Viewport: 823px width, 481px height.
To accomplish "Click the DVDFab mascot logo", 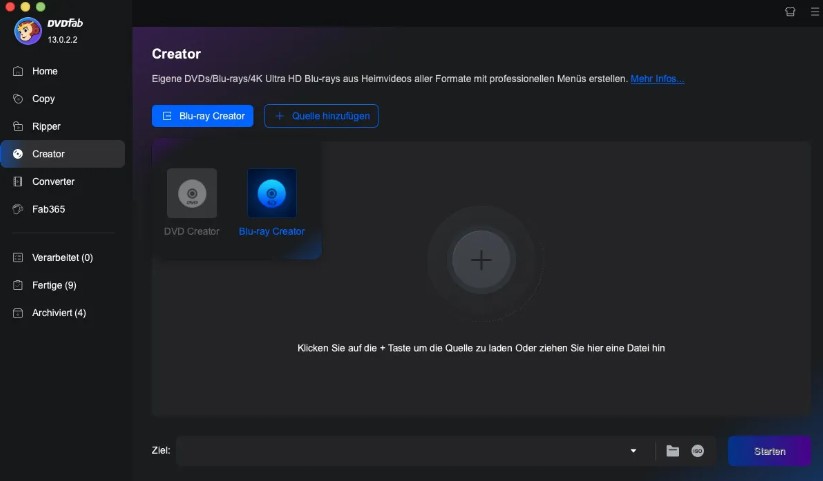I will coord(28,31).
